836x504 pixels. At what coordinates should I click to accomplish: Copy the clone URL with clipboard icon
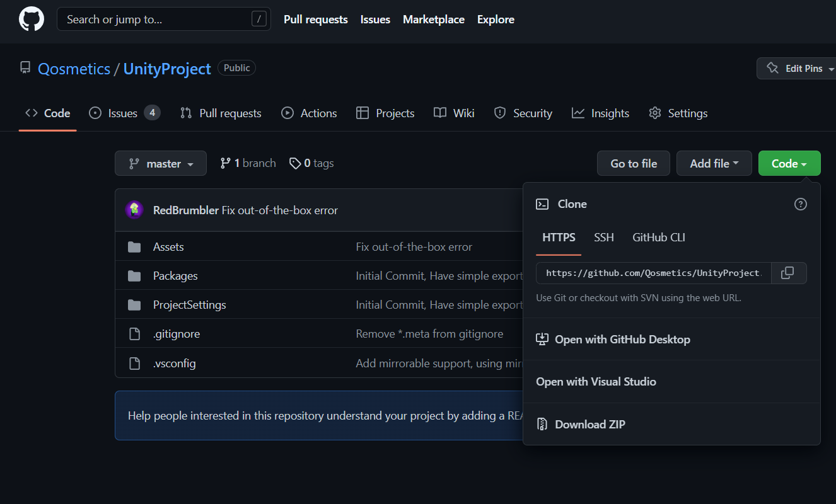[788, 273]
